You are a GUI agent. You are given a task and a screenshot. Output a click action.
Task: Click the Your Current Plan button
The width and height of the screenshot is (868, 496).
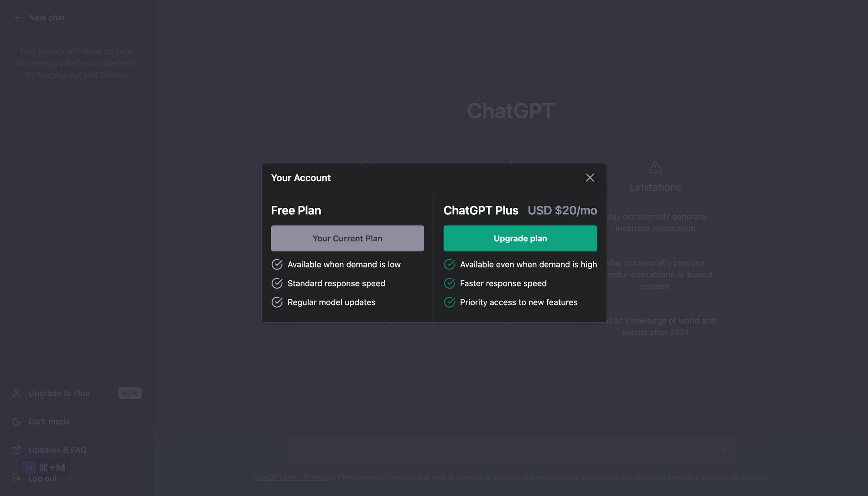[x=347, y=238]
